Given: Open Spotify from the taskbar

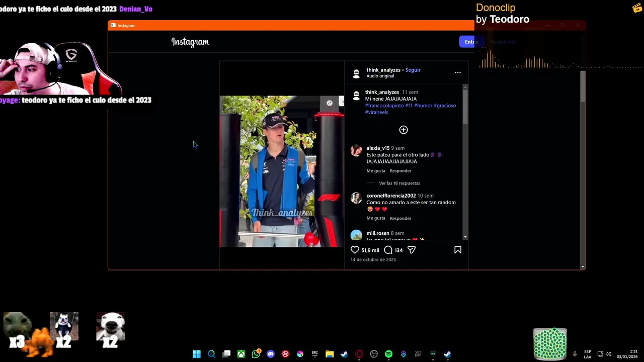Looking at the screenshot, I should [388, 354].
